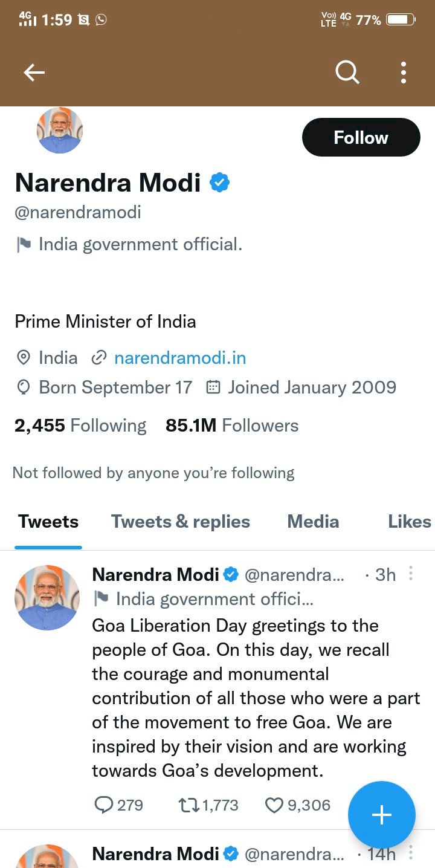Open the 85.1M Followers list
The image size is (435, 868).
coord(232,426)
